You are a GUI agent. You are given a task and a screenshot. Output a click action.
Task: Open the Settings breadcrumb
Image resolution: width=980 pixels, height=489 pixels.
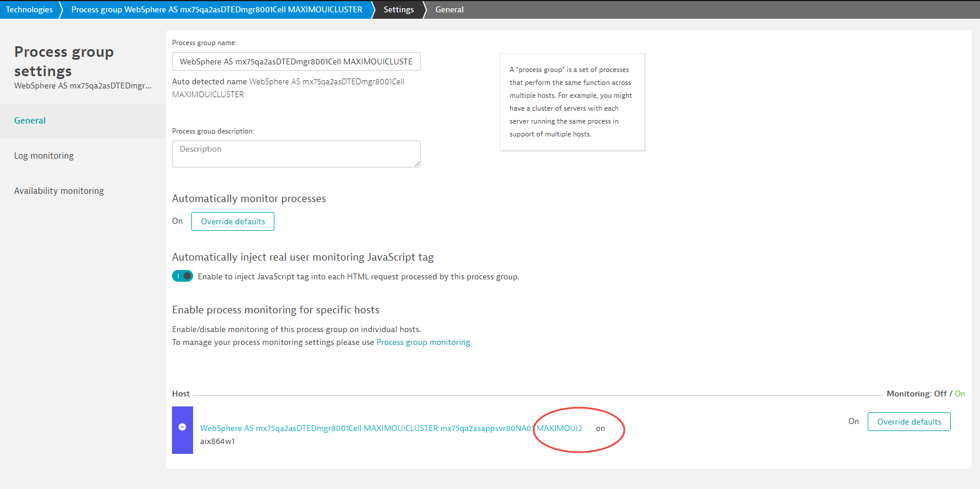[398, 9]
